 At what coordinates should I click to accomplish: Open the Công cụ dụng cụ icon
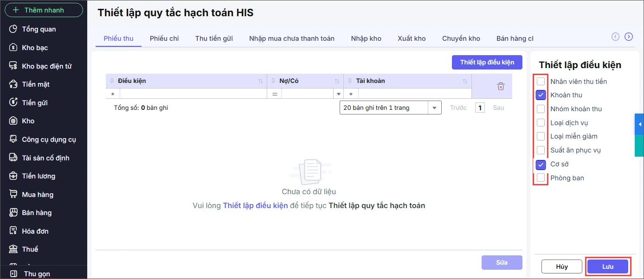13,139
